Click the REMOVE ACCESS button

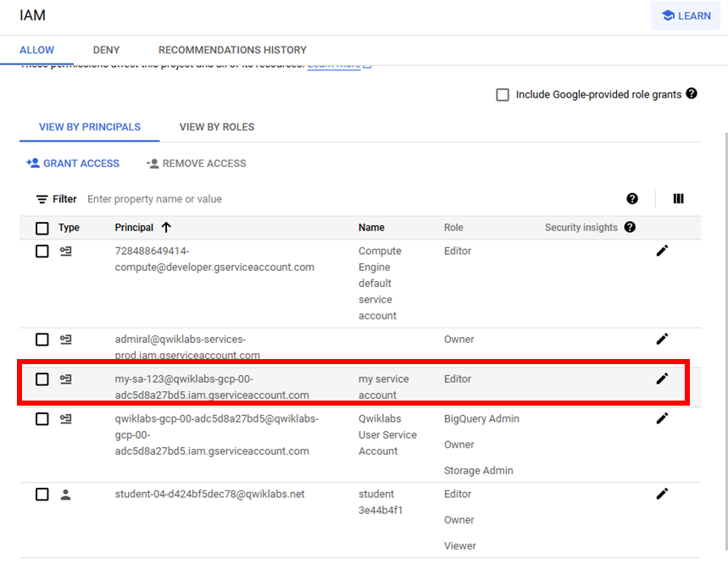196,163
